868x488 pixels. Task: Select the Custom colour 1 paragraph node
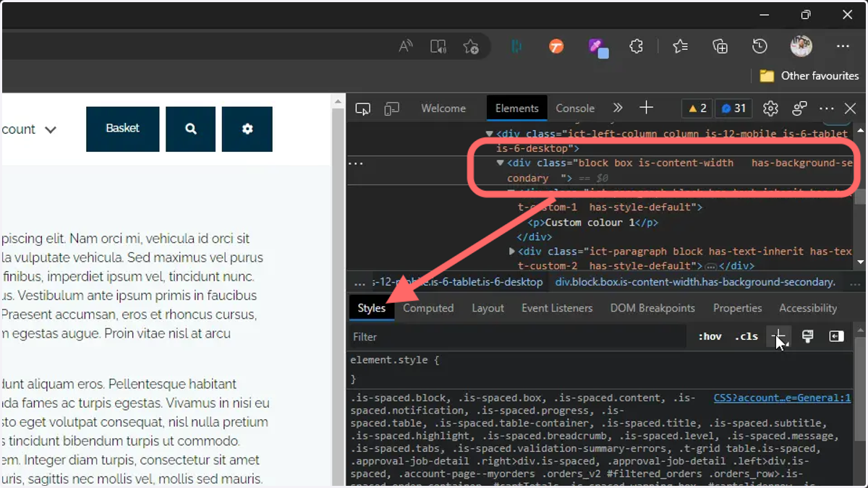click(x=593, y=223)
